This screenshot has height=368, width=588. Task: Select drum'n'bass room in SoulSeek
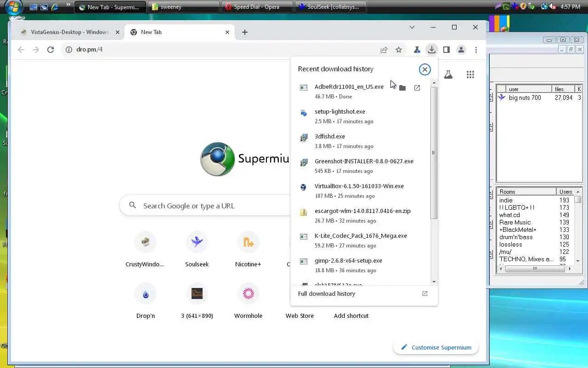(516, 237)
